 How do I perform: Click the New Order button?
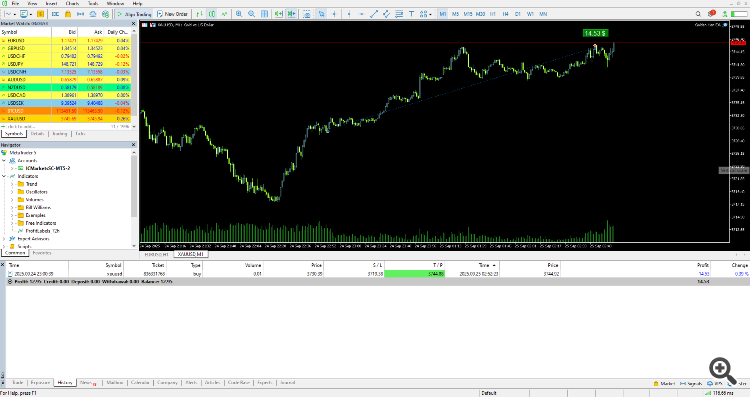[172, 14]
